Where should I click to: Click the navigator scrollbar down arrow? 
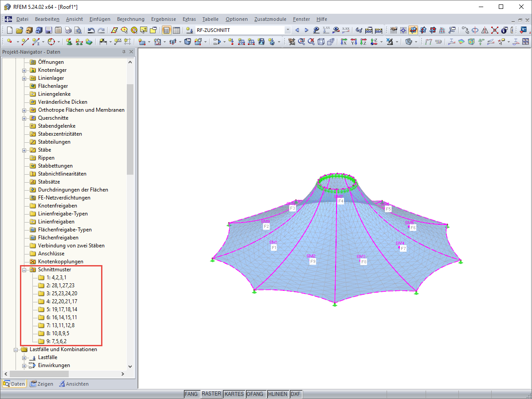pyautogui.click(x=130, y=367)
